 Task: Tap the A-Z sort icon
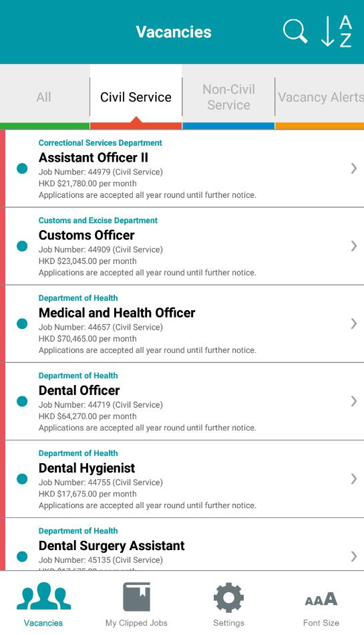pos(337,31)
